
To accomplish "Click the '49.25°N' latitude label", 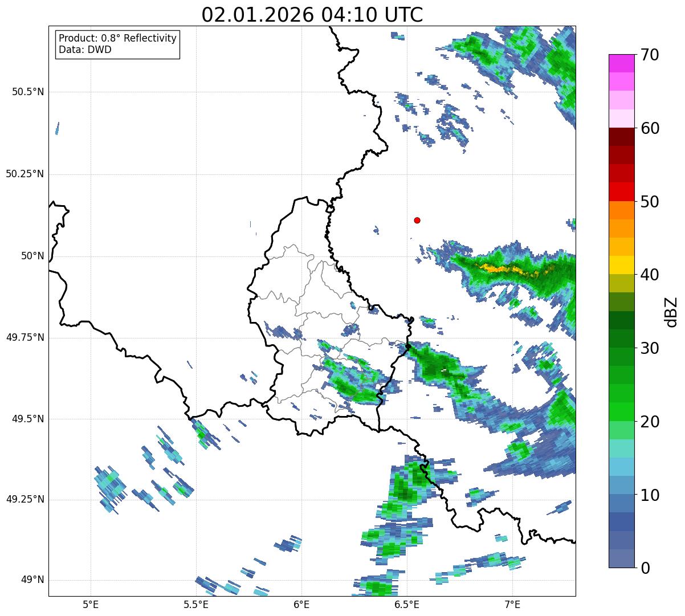I will [x=25, y=500].
